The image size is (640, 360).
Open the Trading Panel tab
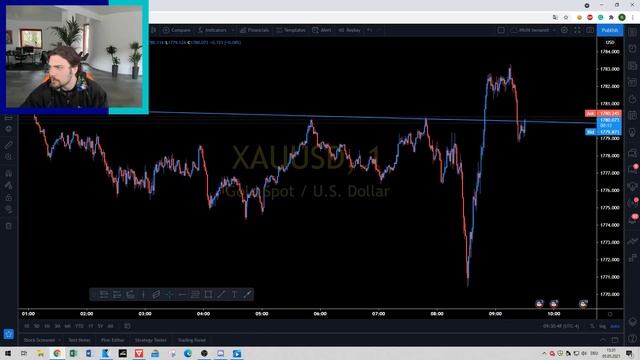[x=192, y=340]
